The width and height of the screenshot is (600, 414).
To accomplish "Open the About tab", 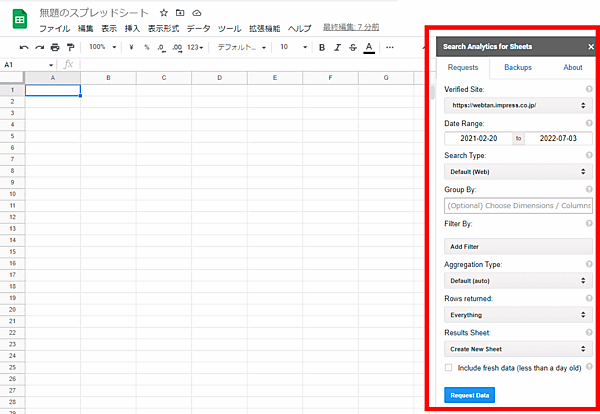I will 572,68.
